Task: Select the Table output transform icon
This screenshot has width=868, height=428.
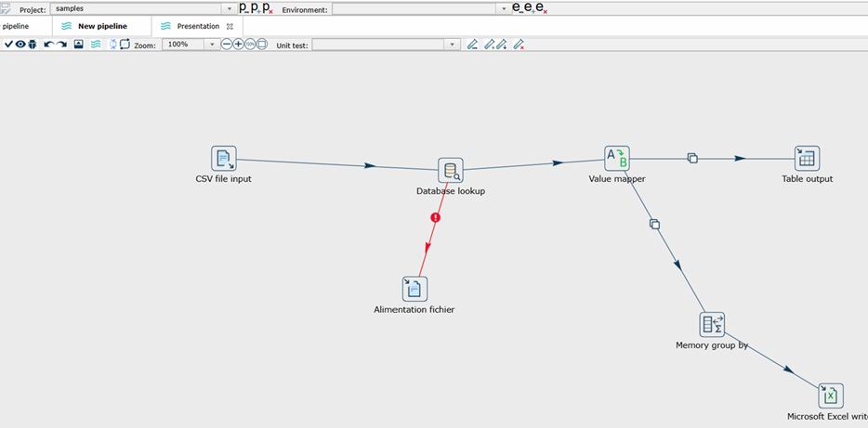Action: point(807,158)
